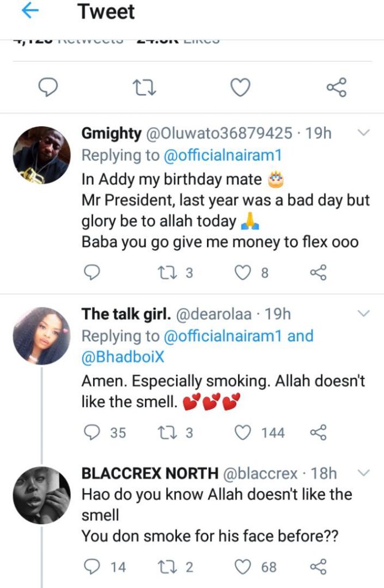
Task: View Gmighty's profile picture
Action: [41, 154]
